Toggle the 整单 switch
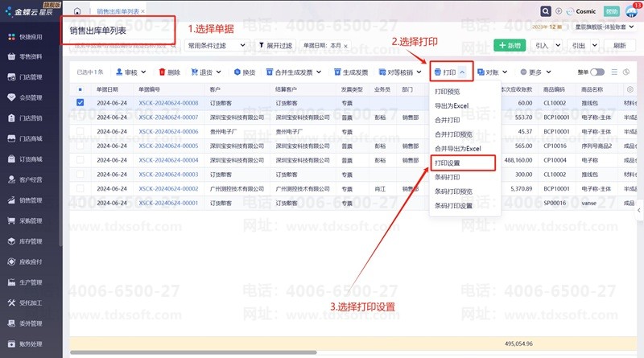 [598, 72]
